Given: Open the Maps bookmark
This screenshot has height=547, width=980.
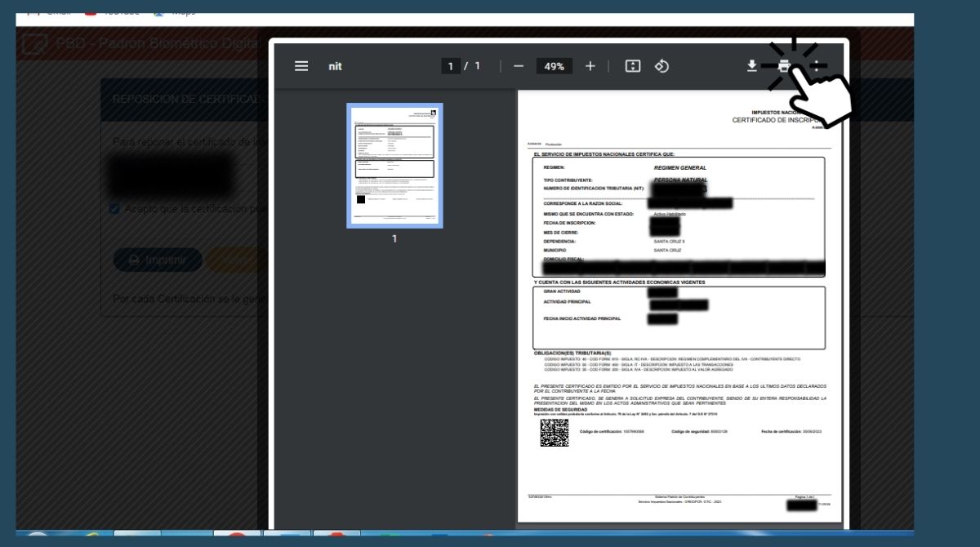Looking at the screenshot, I should pos(176,11).
